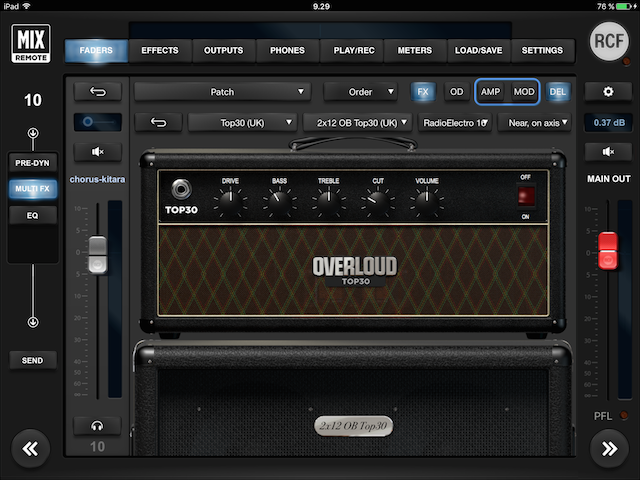Screen dimensions: 640x480
Task: Click the headphones solo icon on channel 10
Action: pos(97,426)
